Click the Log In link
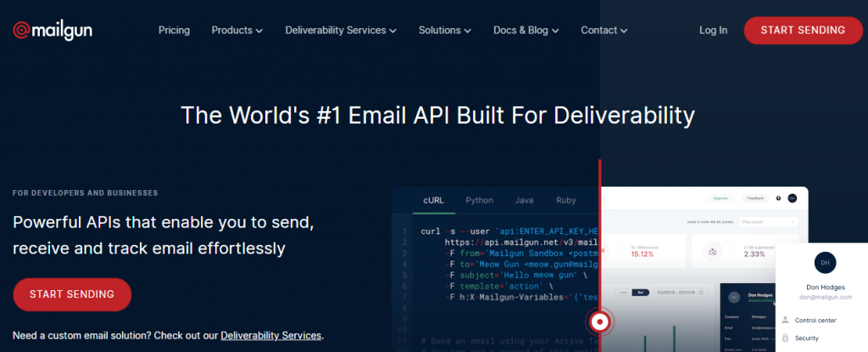Viewport: 868px width, 352px height. [x=713, y=31]
